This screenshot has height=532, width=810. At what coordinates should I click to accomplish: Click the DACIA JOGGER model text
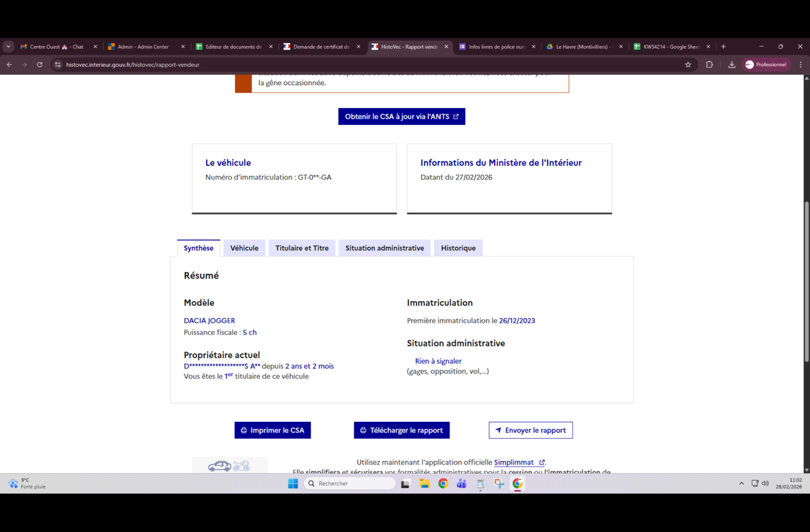click(x=209, y=321)
